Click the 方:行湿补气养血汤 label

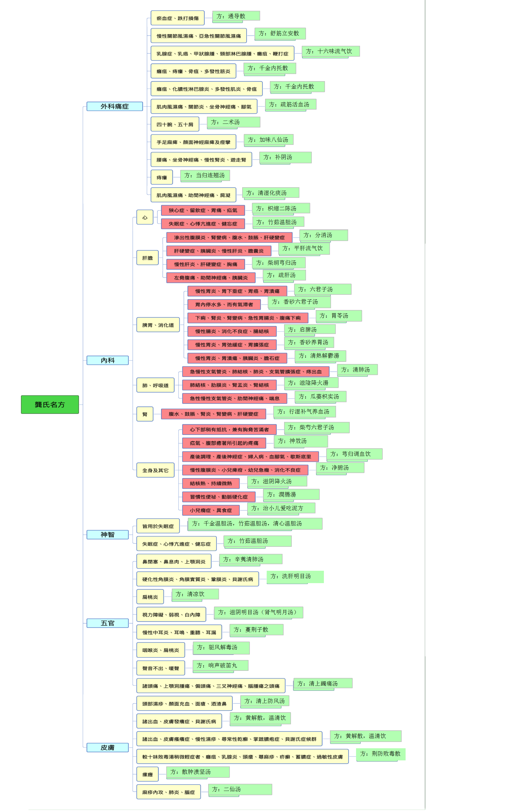(x=305, y=412)
